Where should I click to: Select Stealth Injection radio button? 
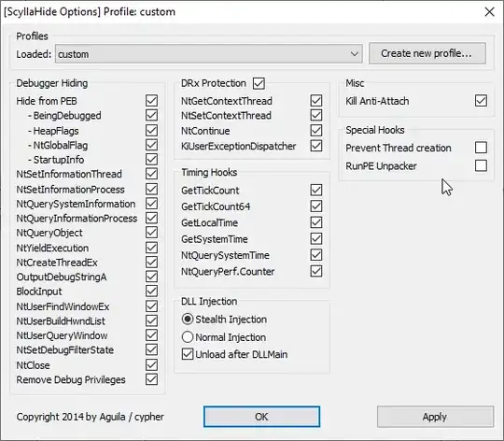188,320
